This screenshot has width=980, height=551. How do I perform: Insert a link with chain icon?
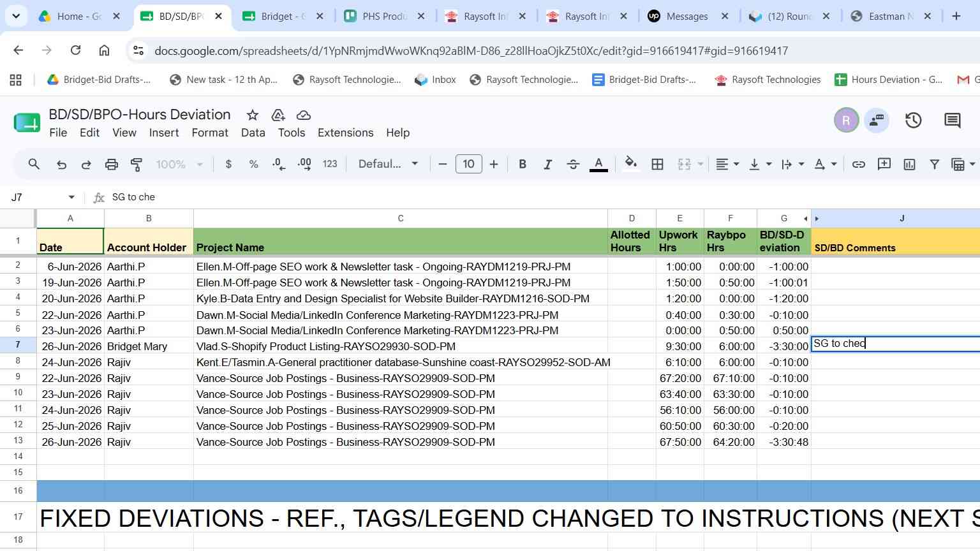tap(859, 165)
